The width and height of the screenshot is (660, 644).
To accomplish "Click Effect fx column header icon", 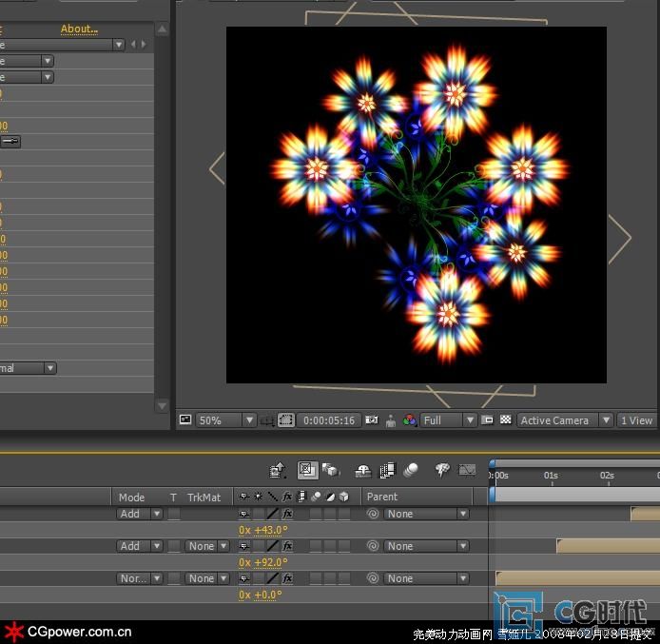I will coord(287,497).
